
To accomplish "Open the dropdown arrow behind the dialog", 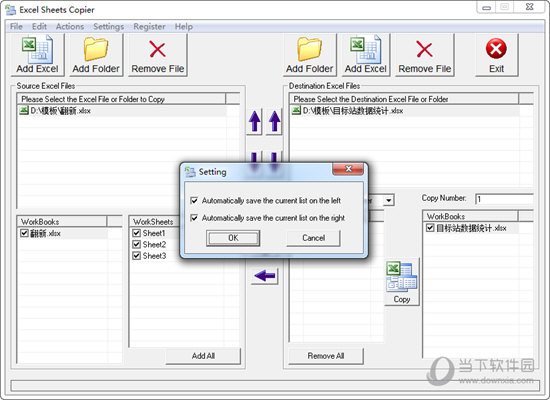I will click(x=389, y=200).
